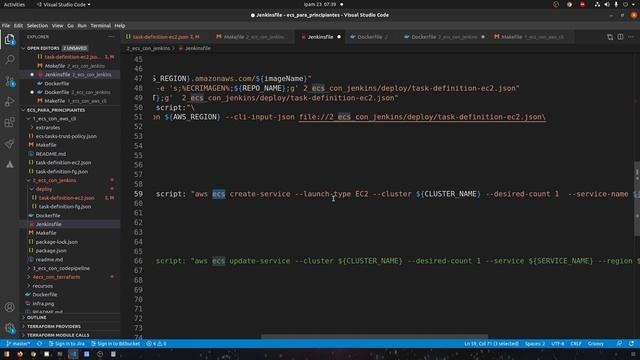Click the CRLF end-of-line selector

pyautogui.click(x=576, y=344)
